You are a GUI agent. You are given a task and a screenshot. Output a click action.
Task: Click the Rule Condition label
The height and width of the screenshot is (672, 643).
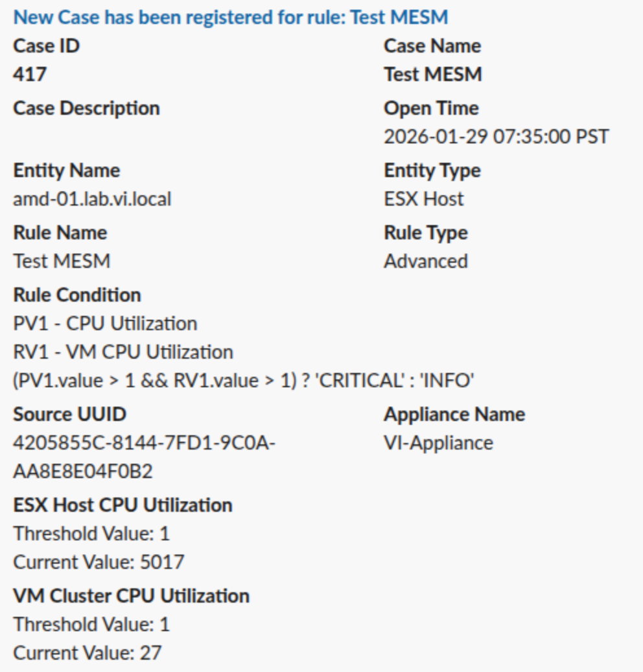pos(77,295)
